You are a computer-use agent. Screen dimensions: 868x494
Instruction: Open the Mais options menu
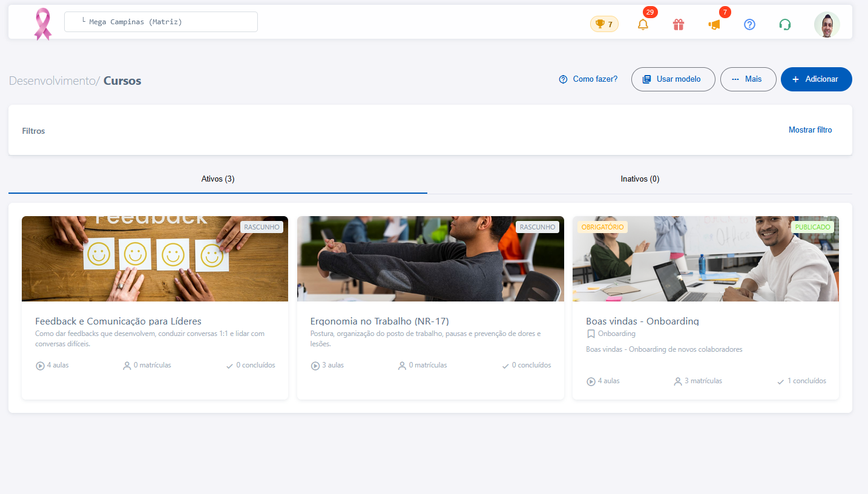tap(748, 79)
